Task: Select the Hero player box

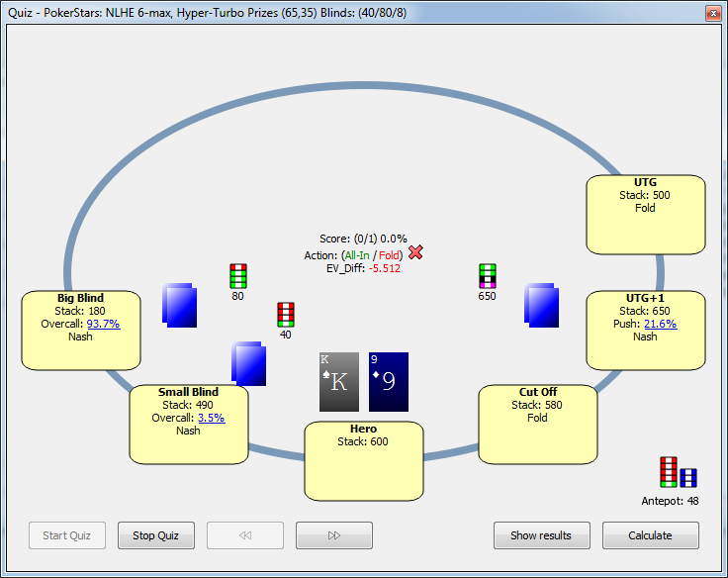Action: tap(363, 461)
